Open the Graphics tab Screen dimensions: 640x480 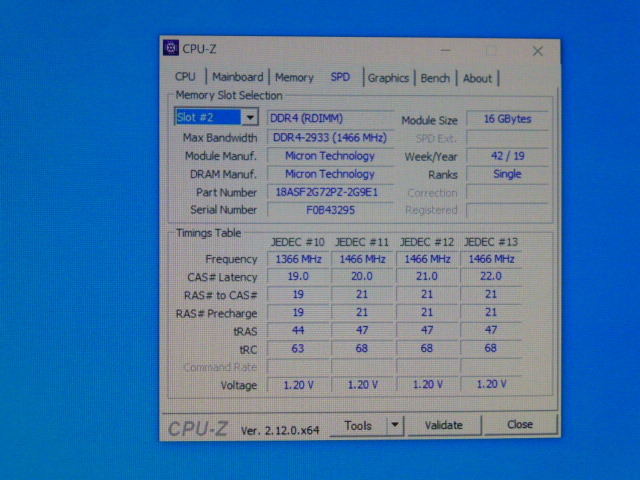[x=388, y=78]
